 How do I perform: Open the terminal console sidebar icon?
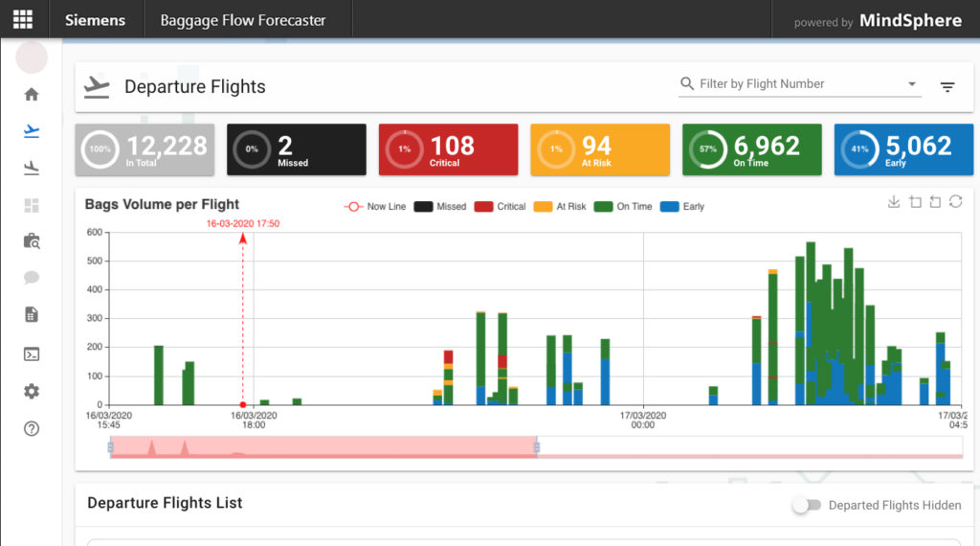tap(32, 353)
